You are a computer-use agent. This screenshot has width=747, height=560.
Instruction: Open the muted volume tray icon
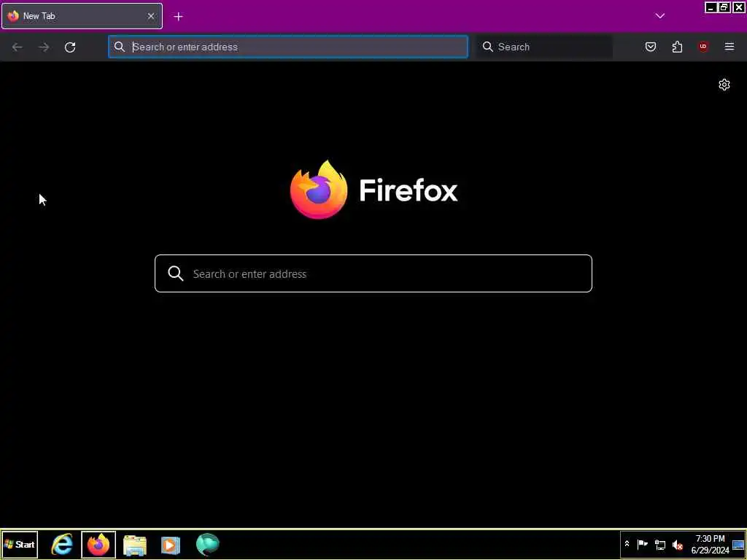(x=678, y=544)
